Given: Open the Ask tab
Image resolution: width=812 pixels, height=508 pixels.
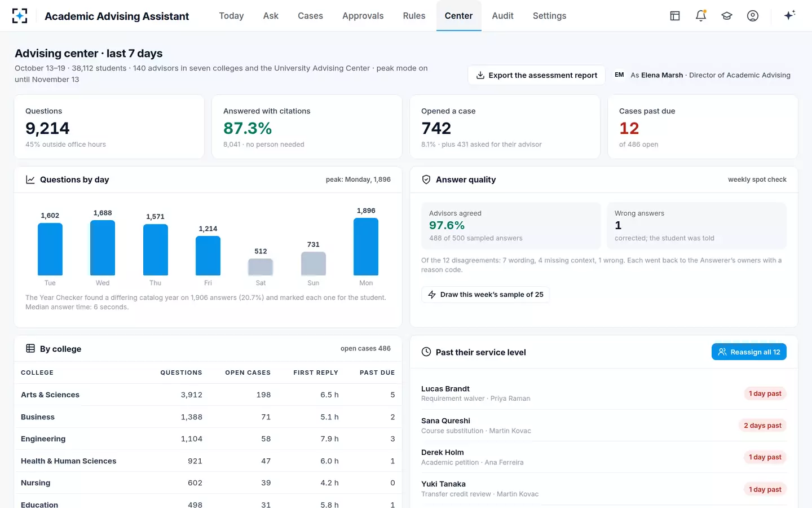Looking at the screenshot, I should [271, 16].
